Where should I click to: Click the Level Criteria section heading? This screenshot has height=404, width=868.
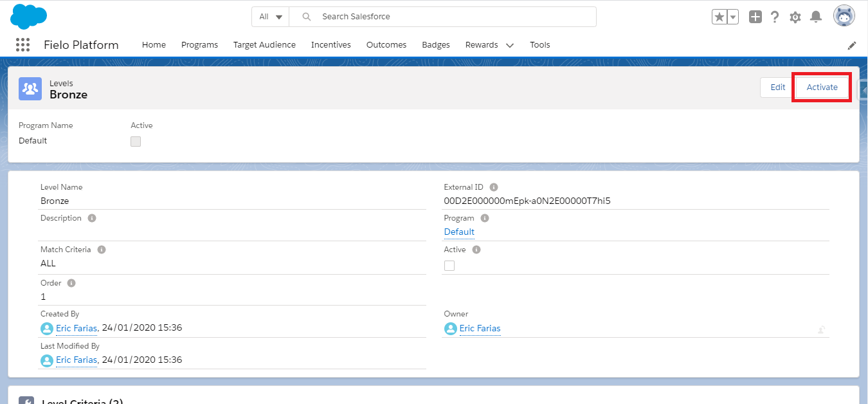point(82,401)
